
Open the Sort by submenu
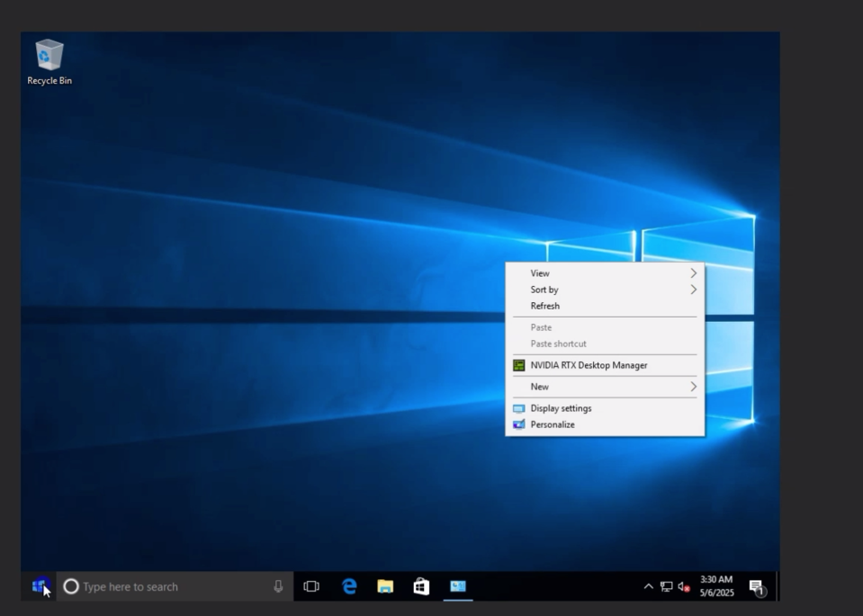point(605,290)
